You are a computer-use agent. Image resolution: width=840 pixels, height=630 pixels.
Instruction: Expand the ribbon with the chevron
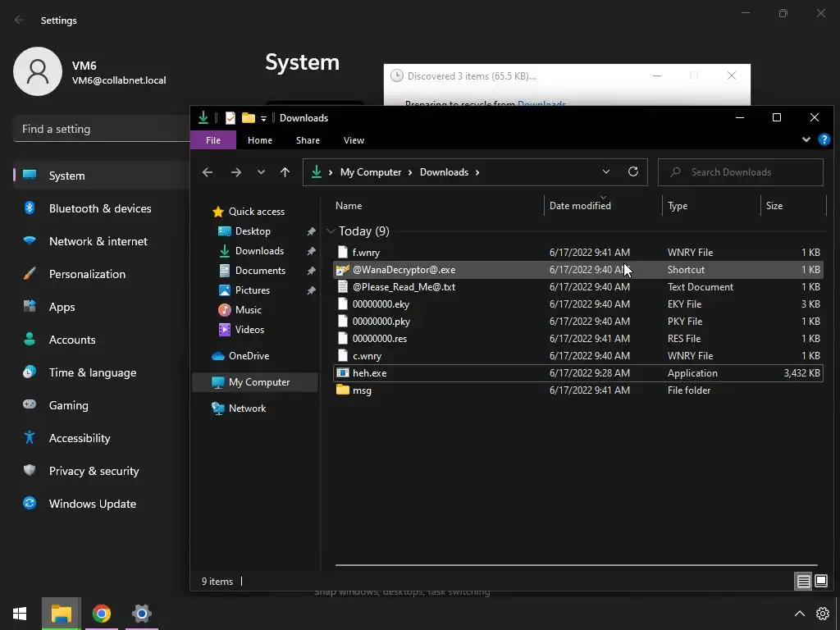coord(806,139)
